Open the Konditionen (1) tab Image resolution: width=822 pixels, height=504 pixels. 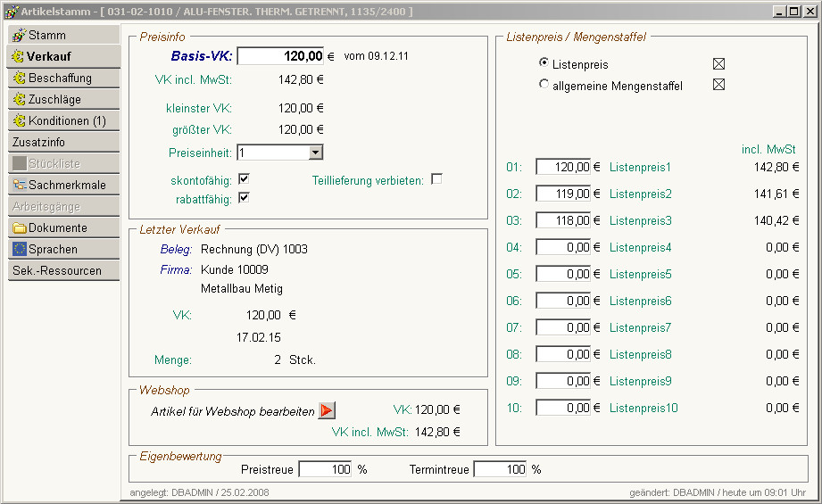pos(64,121)
